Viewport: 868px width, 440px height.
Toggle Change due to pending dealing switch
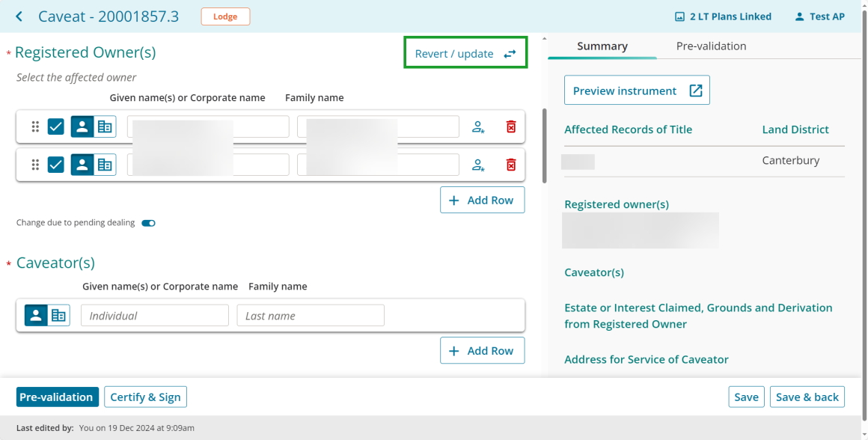[148, 223]
